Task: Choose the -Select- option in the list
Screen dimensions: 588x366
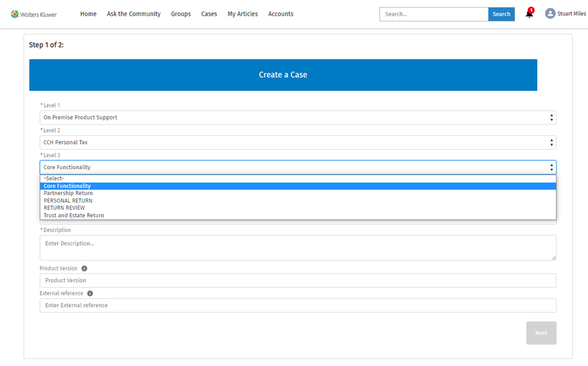Action: click(x=298, y=178)
